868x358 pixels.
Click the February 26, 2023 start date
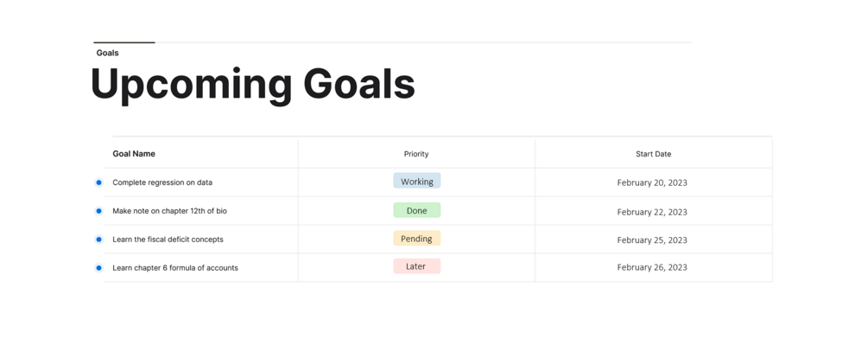652,267
